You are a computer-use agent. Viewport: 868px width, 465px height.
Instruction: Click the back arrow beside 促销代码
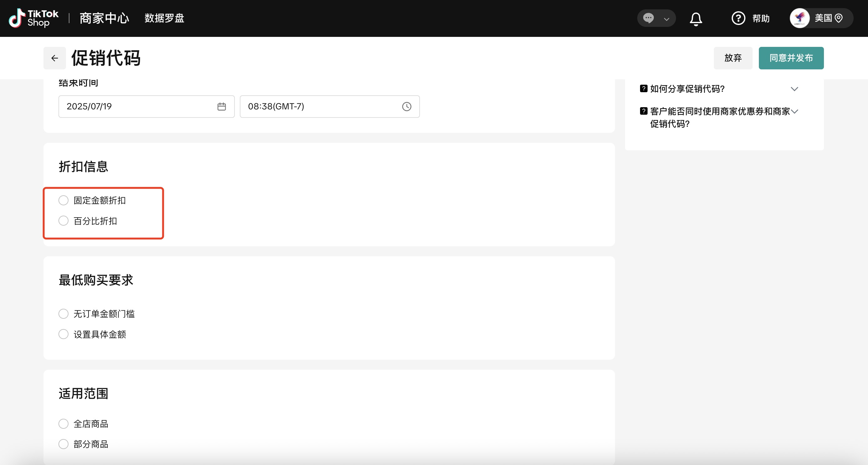click(55, 58)
